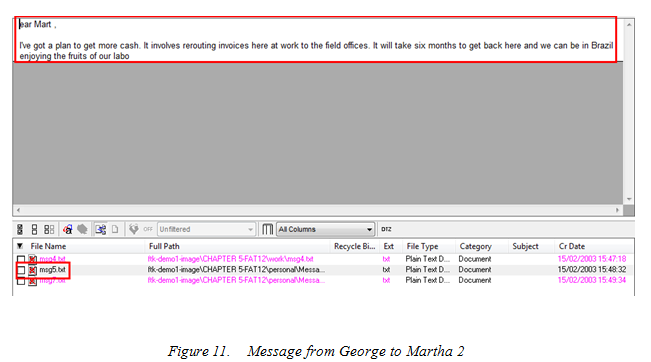Screen dimensions: 651x362
Task: Click the grey filter funnel icon
Action: (x=133, y=229)
